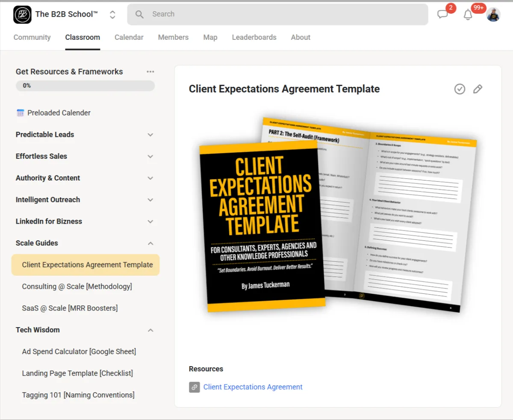Expand the Intelligent Outreach chevron
Viewport: 513px width, 420px height.
[150, 200]
